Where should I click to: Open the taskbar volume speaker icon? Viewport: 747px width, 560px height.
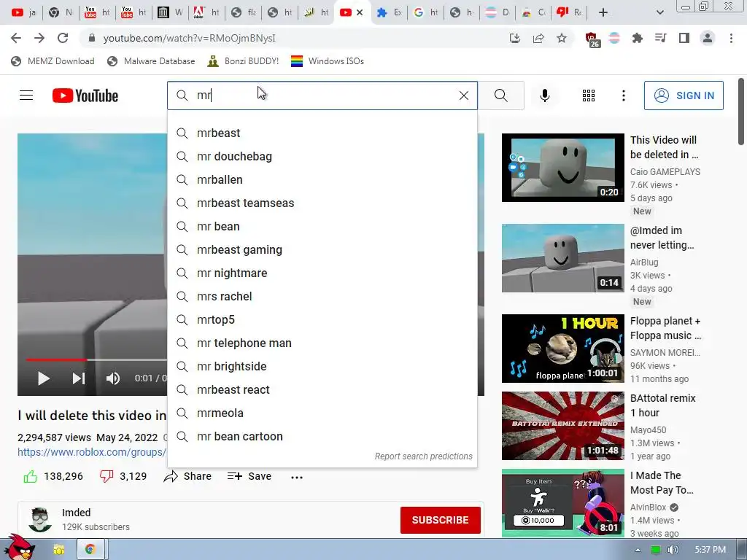click(673, 550)
